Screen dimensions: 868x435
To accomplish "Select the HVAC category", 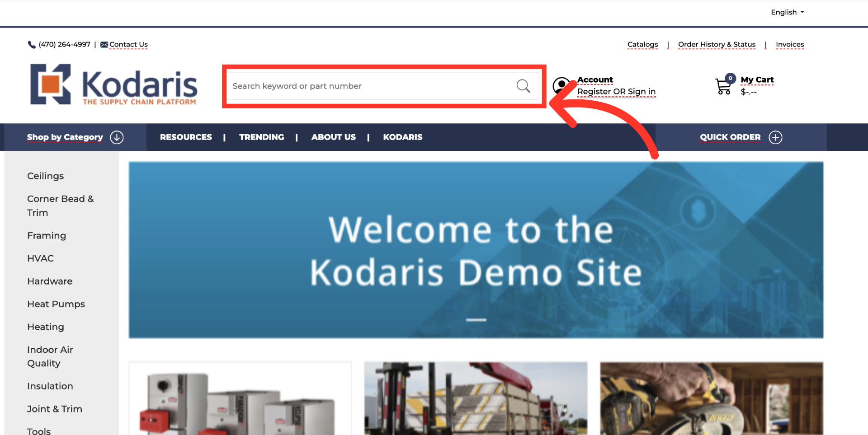I will click(x=40, y=258).
